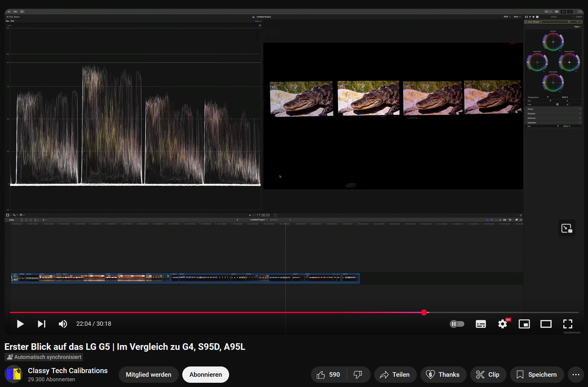Image resolution: width=588 pixels, height=387 pixels.
Task: Like the video with 590 likes
Action: [328, 375]
